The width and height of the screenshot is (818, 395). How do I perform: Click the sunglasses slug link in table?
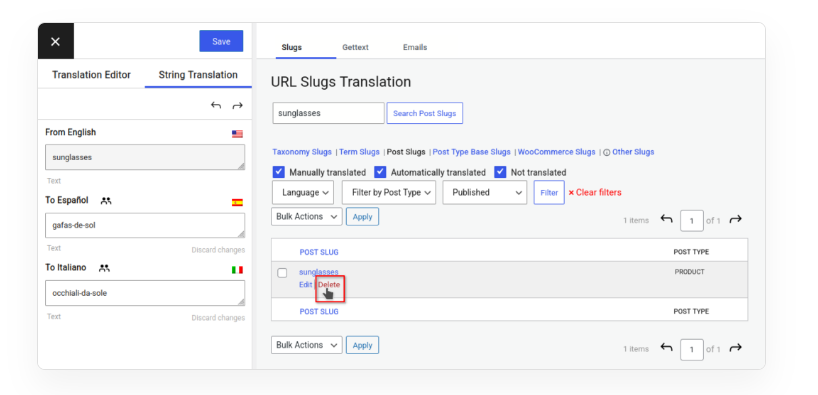319,272
